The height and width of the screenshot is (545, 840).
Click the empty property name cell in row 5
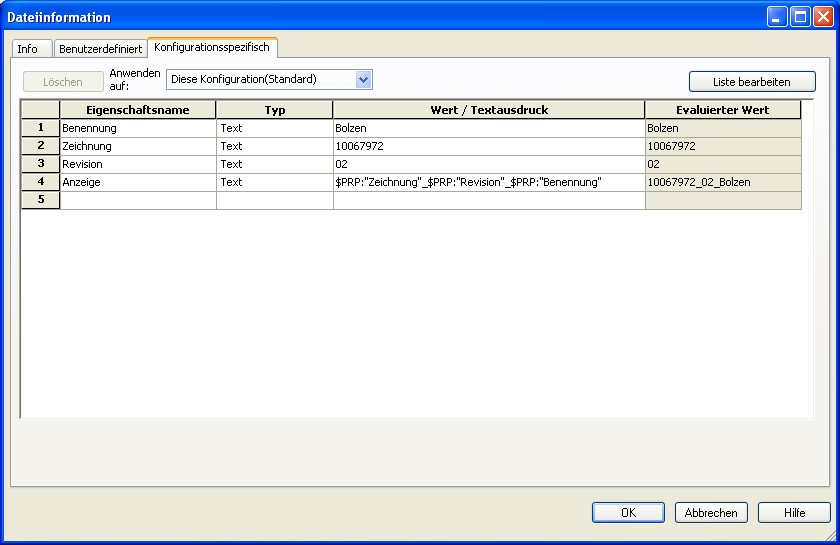tap(138, 200)
